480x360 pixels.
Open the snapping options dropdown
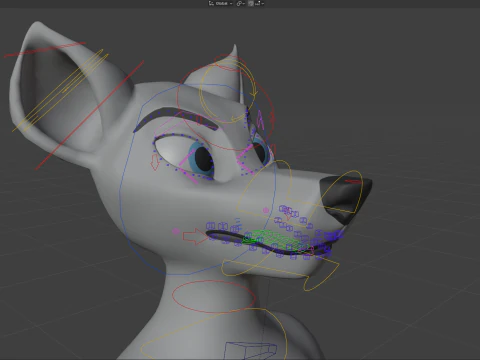click(x=260, y=3)
